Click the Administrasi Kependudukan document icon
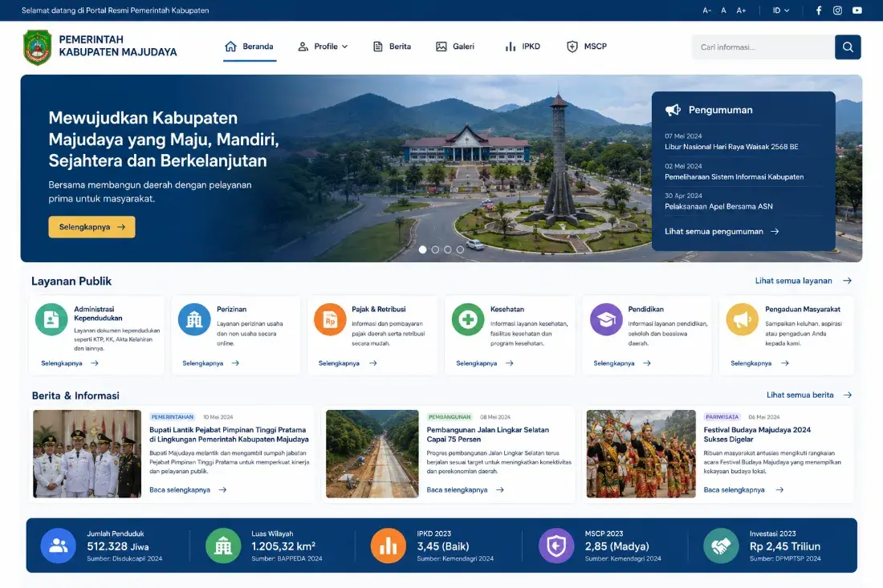The image size is (883, 588). [x=51, y=319]
